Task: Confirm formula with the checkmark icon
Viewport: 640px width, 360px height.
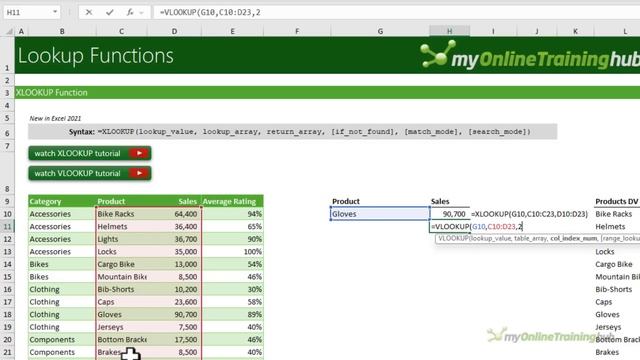Action: point(109,12)
